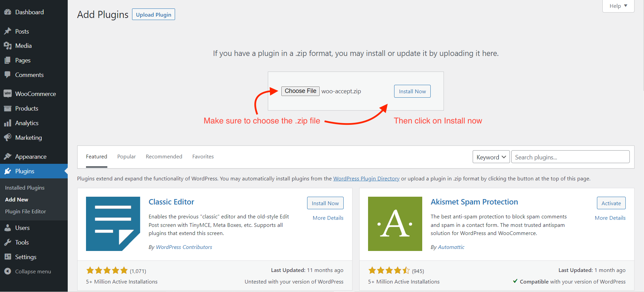Viewport: 644px width, 292px height.
Task: Click the Akismet plugin logo thumbnail
Action: pos(395,224)
